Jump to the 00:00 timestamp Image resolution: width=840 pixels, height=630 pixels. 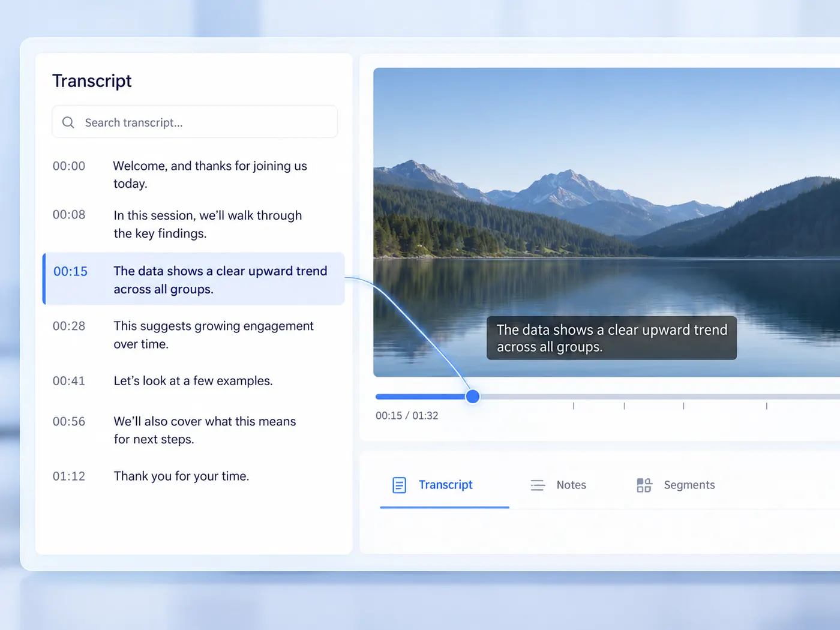[69, 166]
